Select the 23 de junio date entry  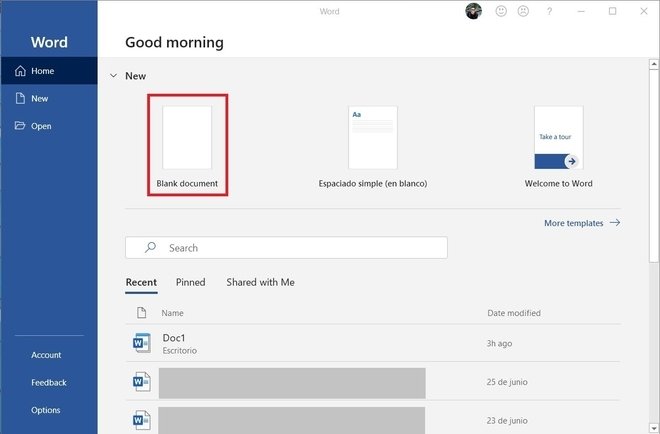tap(507, 421)
